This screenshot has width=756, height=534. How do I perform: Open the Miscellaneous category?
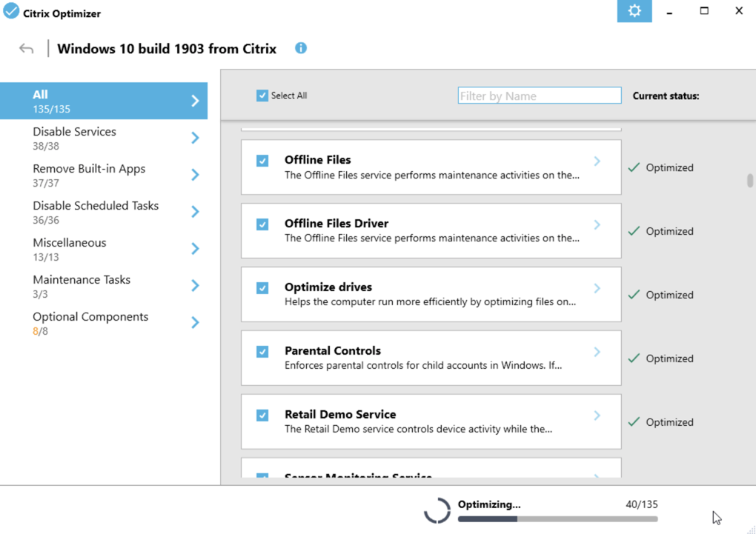tap(104, 249)
